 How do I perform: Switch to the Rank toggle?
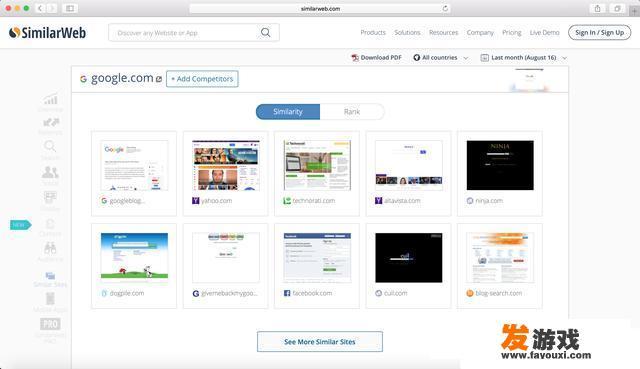tap(352, 111)
